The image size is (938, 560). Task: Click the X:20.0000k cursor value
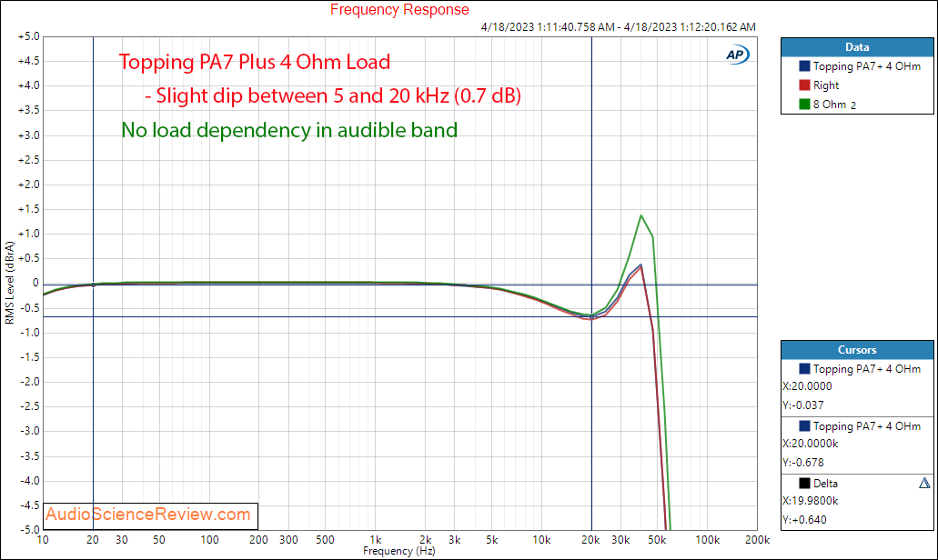click(810, 444)
